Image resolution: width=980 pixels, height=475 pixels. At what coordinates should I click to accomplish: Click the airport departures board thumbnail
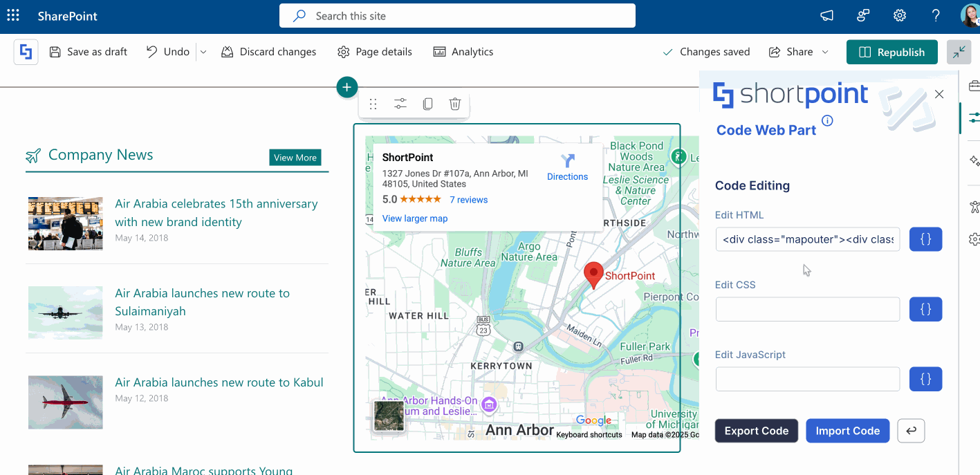pyautogui.click(x=65, y=223)
